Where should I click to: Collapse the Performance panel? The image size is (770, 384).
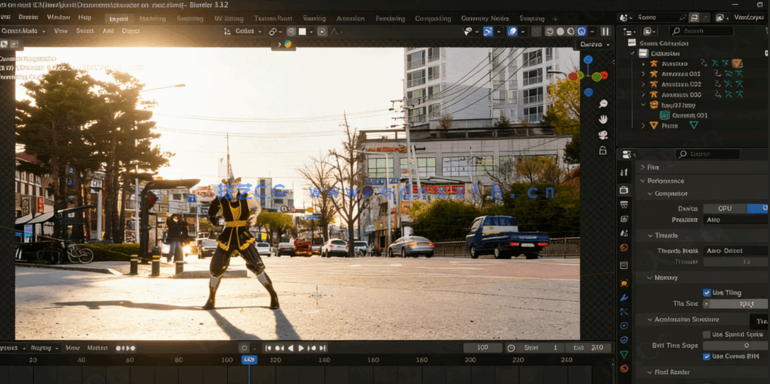click(665, 181)
